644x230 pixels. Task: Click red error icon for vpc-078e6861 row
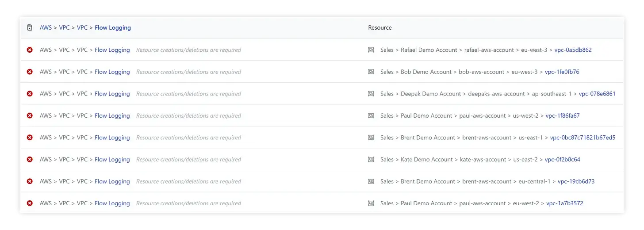pyautogui.click(x=30, y=94)
